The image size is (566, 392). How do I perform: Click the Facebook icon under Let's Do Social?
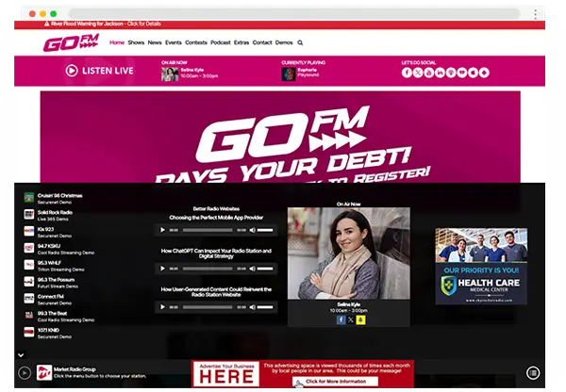click(408, 73)
